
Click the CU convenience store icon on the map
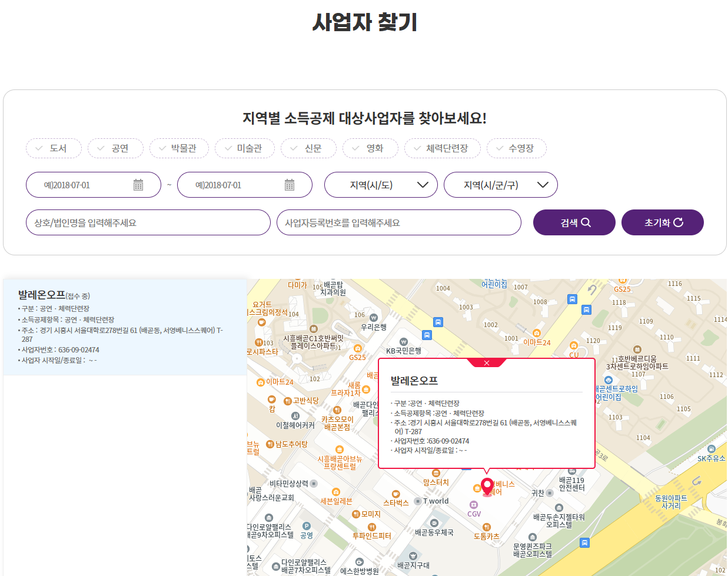574,345
